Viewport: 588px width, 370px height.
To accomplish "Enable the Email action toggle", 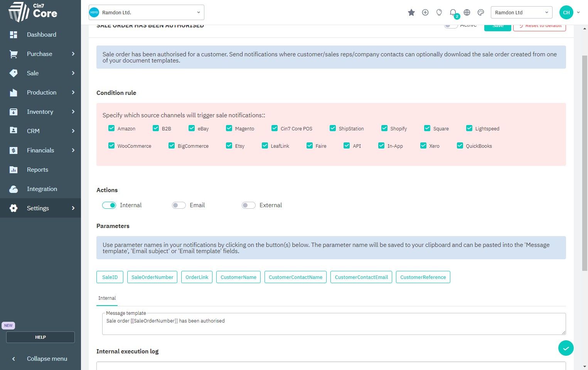I will 179,205.
